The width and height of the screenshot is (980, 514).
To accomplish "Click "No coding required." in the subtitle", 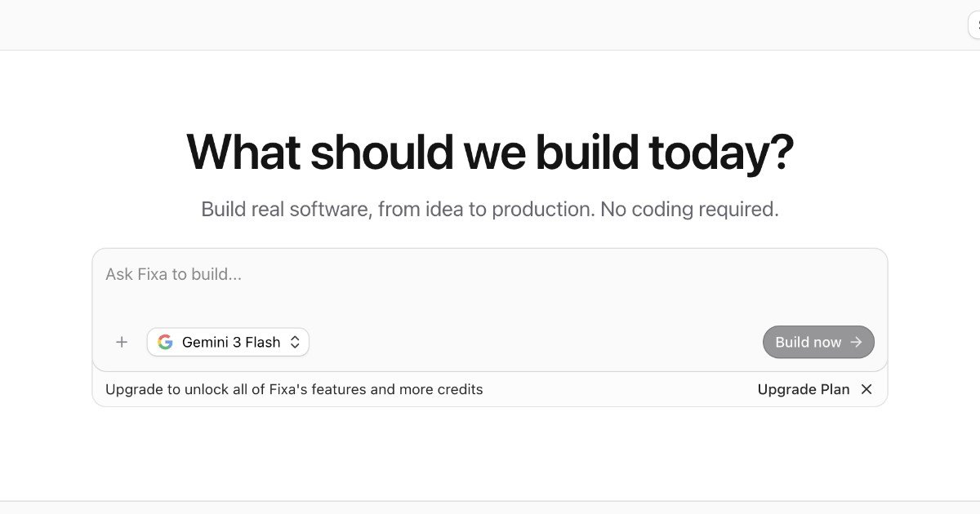I will coord(689,210).
